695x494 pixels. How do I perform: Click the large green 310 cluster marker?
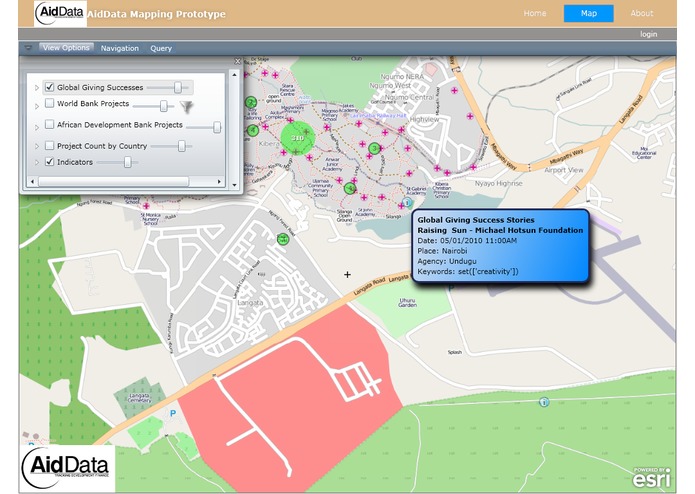coord(297,138)
